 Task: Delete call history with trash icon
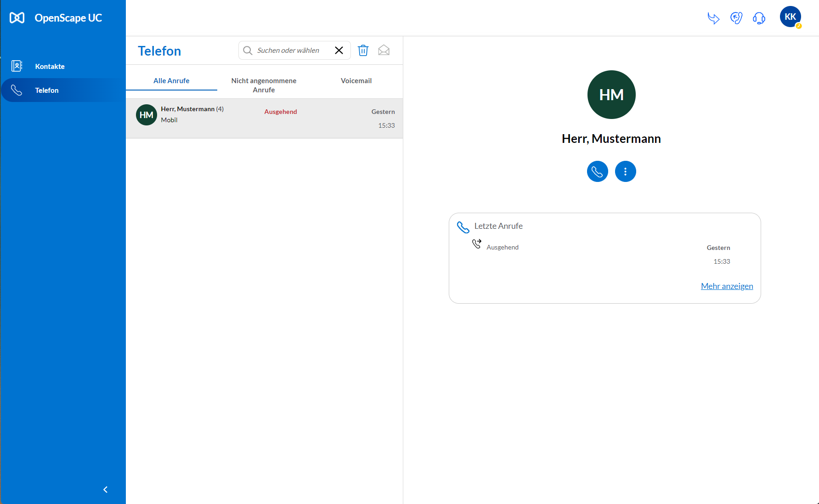(x=363, y=51)
